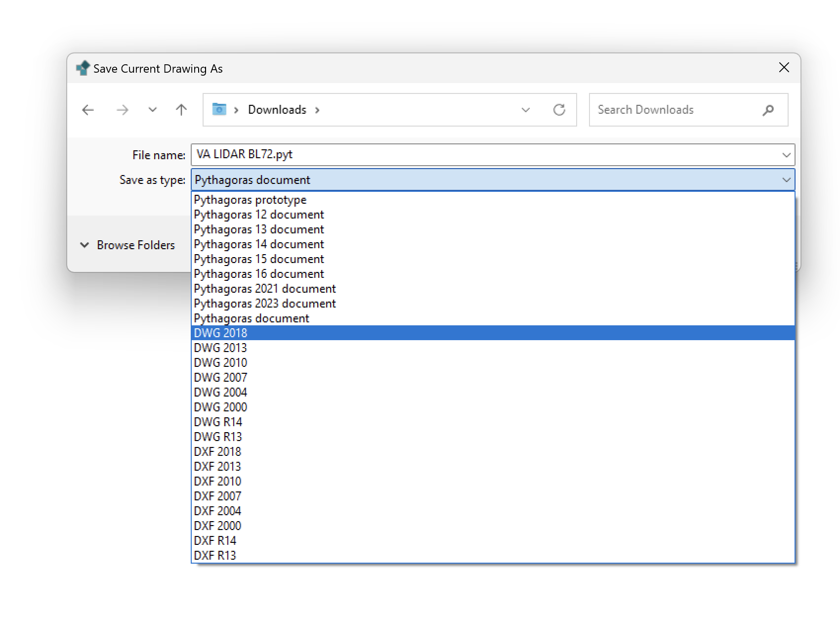Expand Browse Folders

[127, 245]
